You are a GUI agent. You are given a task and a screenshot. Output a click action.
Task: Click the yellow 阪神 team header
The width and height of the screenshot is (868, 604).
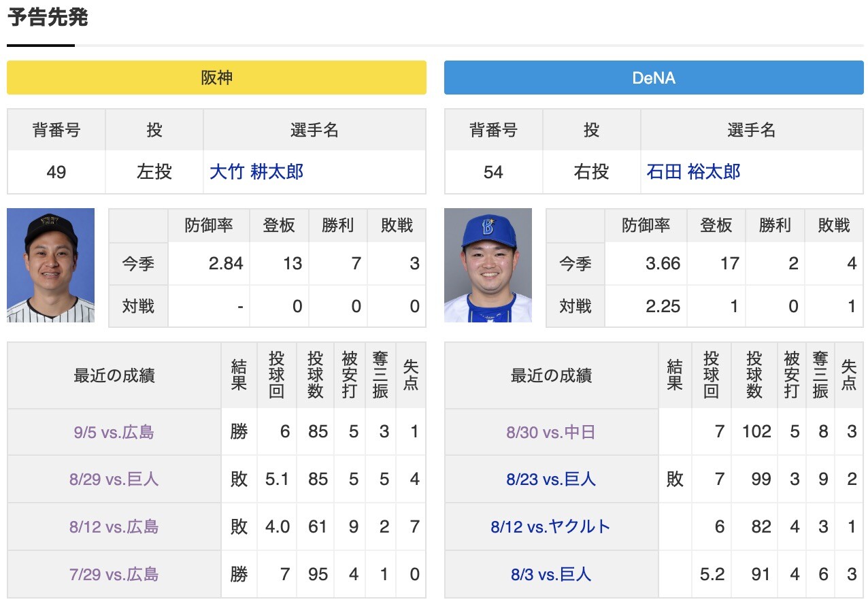point(216,78)
